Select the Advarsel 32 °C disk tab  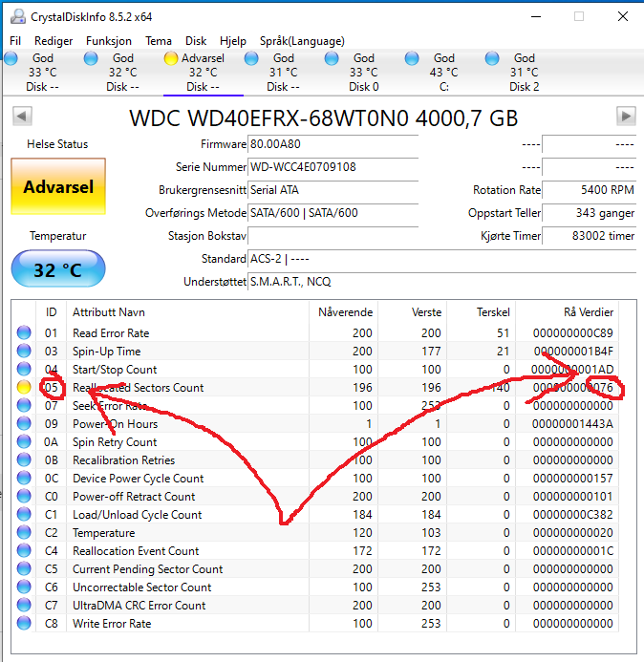point(203,73)
